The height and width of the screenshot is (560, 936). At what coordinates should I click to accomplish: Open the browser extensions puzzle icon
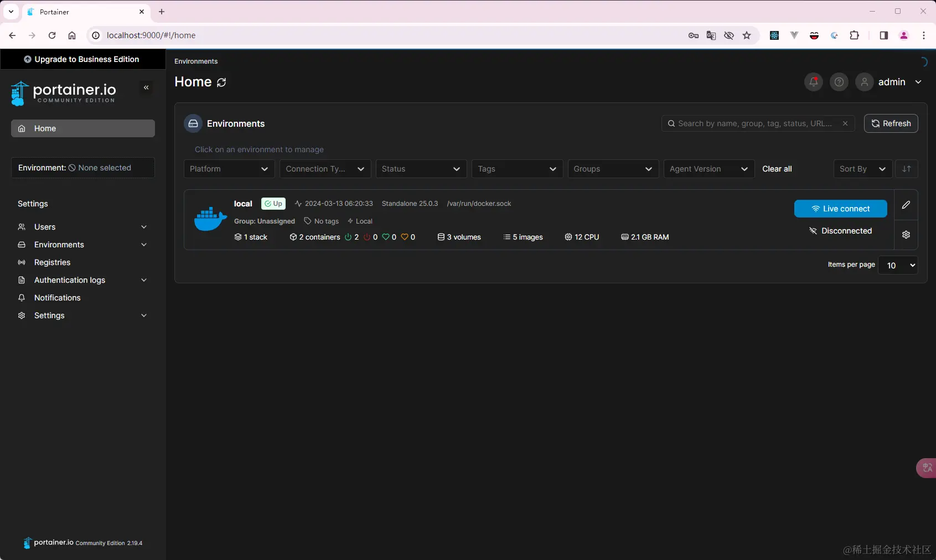click(854, 35)
